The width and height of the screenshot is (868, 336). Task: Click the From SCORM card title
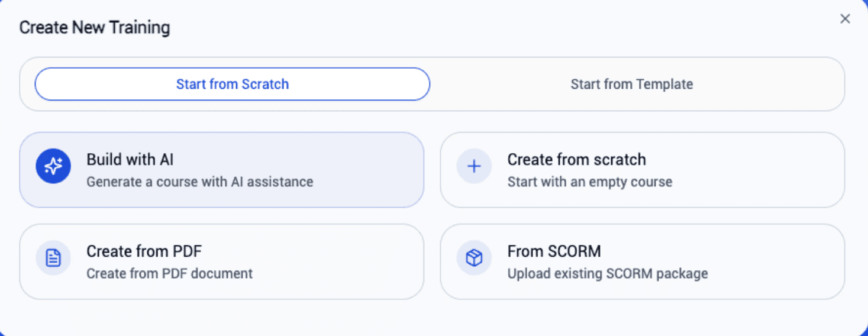554,251
